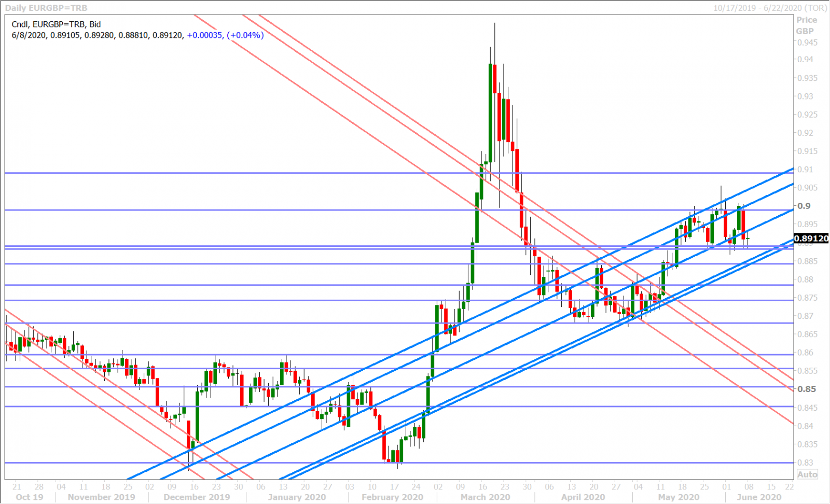The image size is (830, 504).
Task: Click the 0.92 price axis label
Action: (x=806, y=133)
